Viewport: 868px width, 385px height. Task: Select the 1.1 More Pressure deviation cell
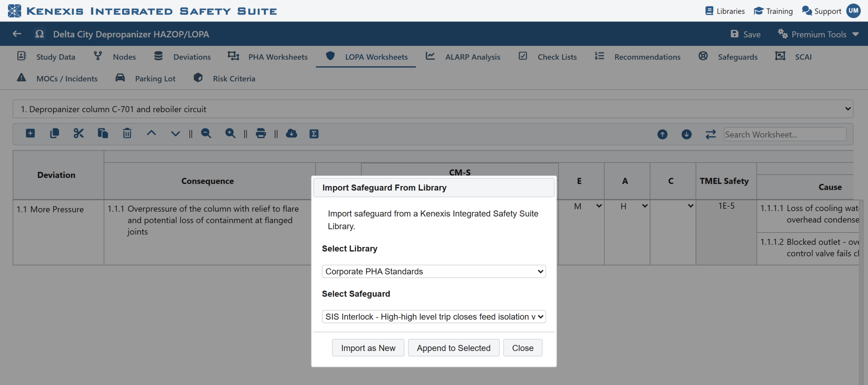coord(58,232)
